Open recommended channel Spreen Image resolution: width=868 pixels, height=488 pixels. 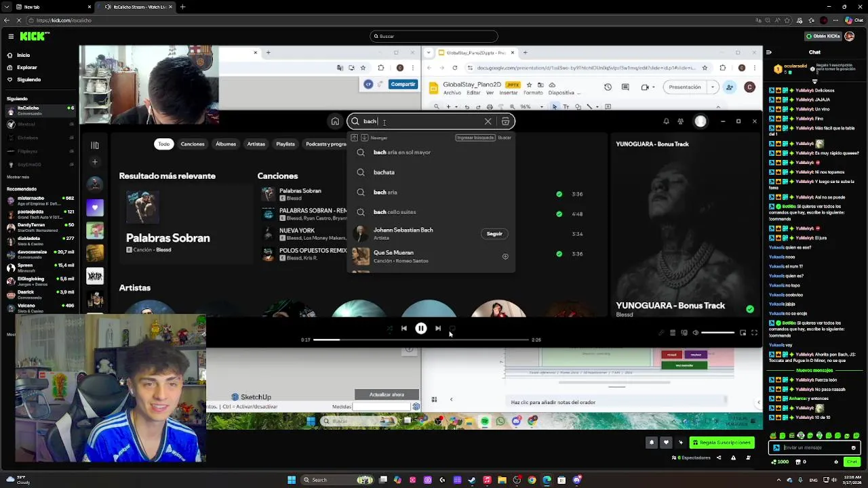point(39,268)
